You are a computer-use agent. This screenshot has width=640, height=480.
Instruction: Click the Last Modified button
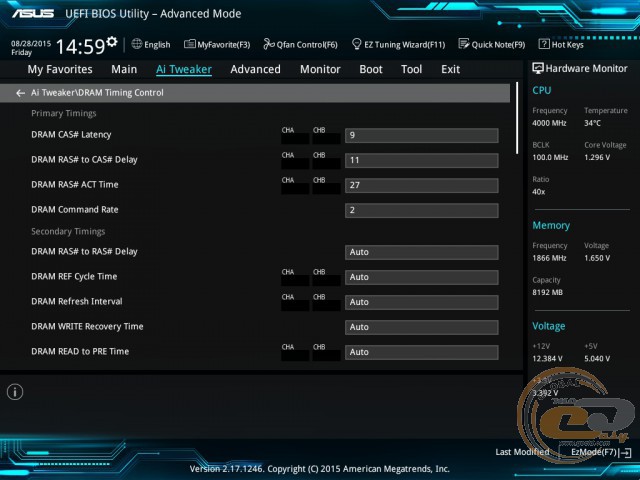point(522,452)
